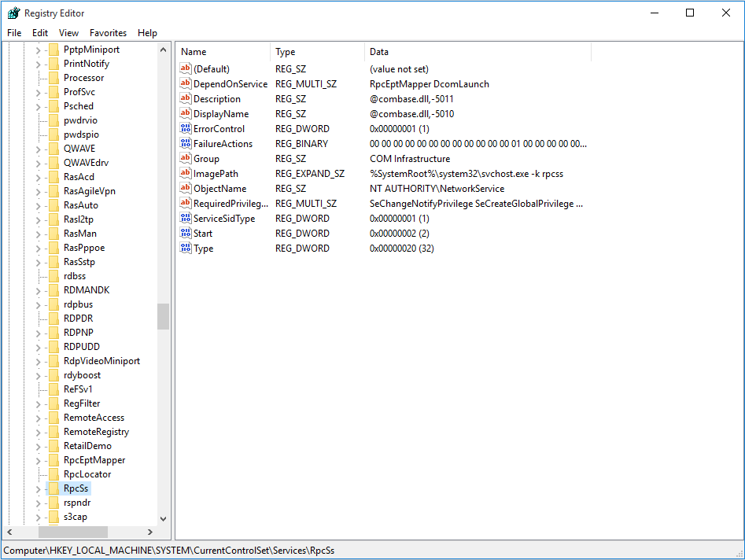The width and height of the screenshot is (745, 560).
Task: Open the Edit menu
Action: pos(40,33)
